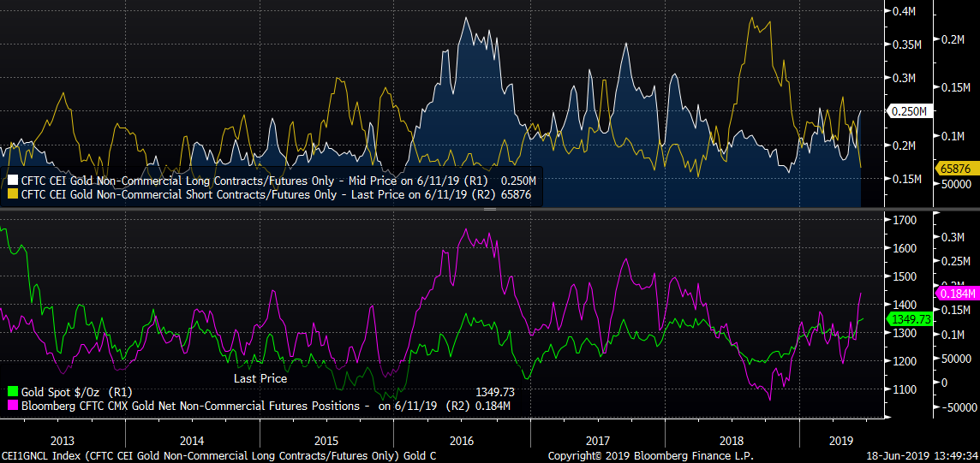Click the 1100 price axis label
The image size is (980, 463).
pos(905,389)
